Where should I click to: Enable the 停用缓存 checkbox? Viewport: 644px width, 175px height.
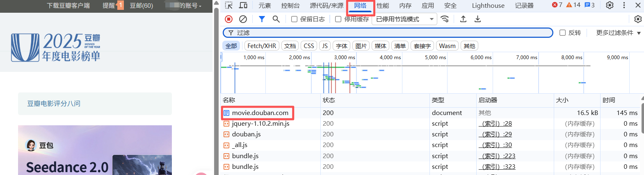pyautogui.click(x=338, y=19)
